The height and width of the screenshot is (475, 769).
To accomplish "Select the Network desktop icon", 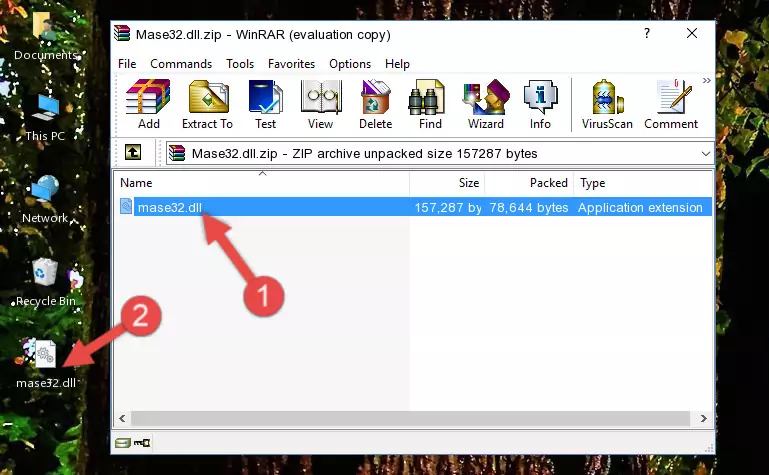I will coord(45,199).
